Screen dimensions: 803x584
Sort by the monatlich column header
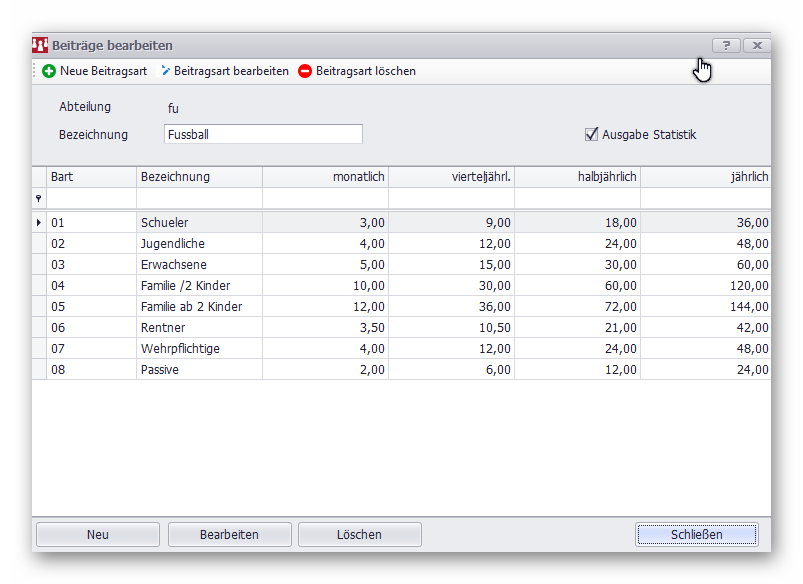[x=325, y=177]
